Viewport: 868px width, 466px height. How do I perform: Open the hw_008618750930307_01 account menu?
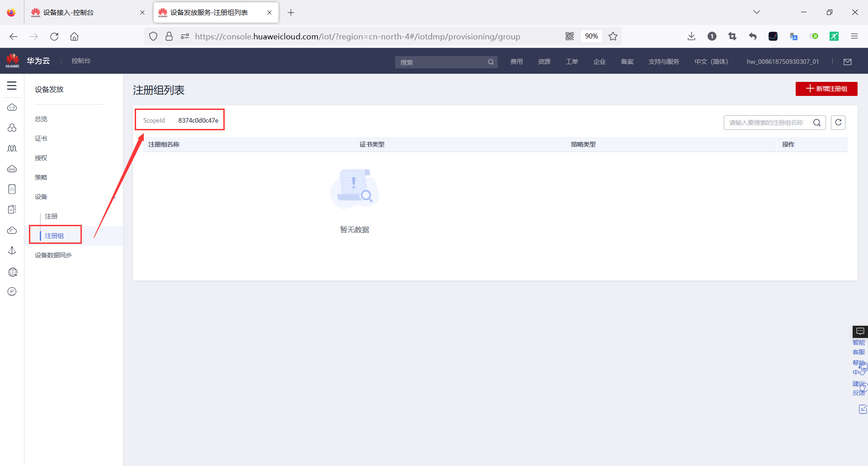[x=783, y=62]
